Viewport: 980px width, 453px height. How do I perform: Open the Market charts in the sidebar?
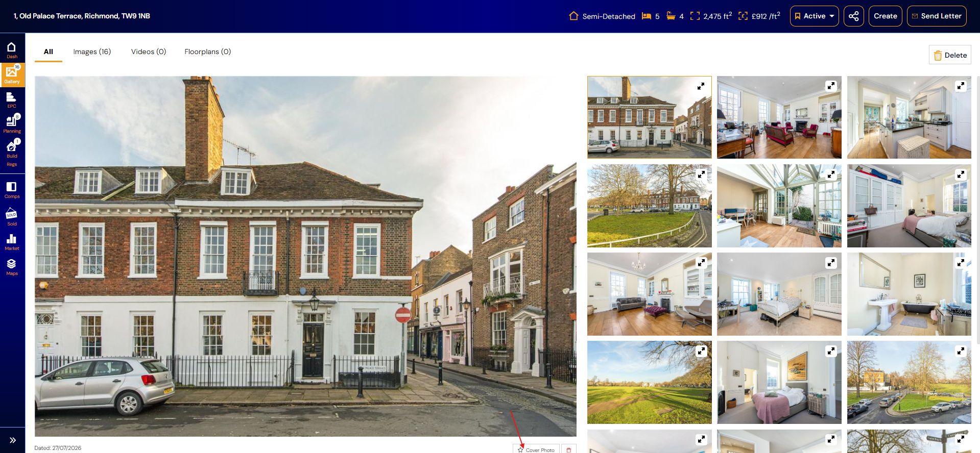click(x=12, y=242)
